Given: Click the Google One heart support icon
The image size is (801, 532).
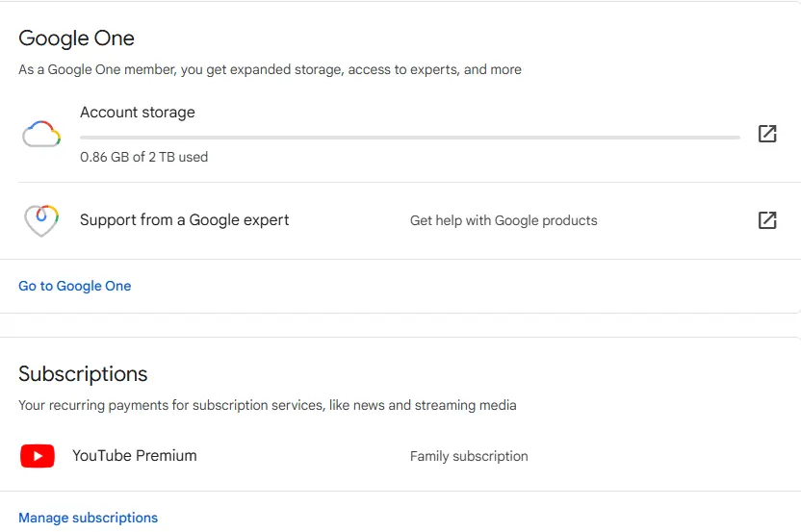Looking at the screenshot, I should click(41, 220).
